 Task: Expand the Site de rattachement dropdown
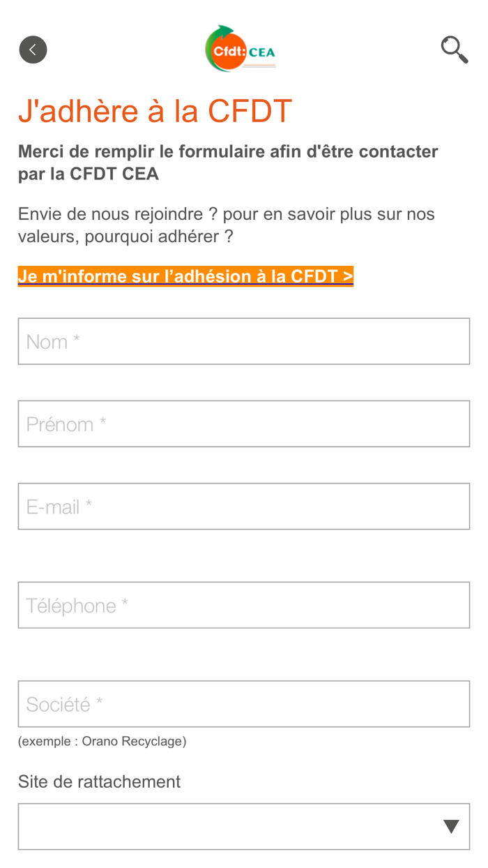point(243,826)
